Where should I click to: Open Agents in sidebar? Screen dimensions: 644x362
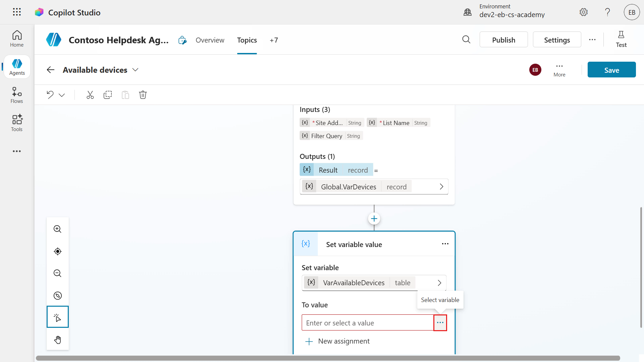(x=17, y=67)
